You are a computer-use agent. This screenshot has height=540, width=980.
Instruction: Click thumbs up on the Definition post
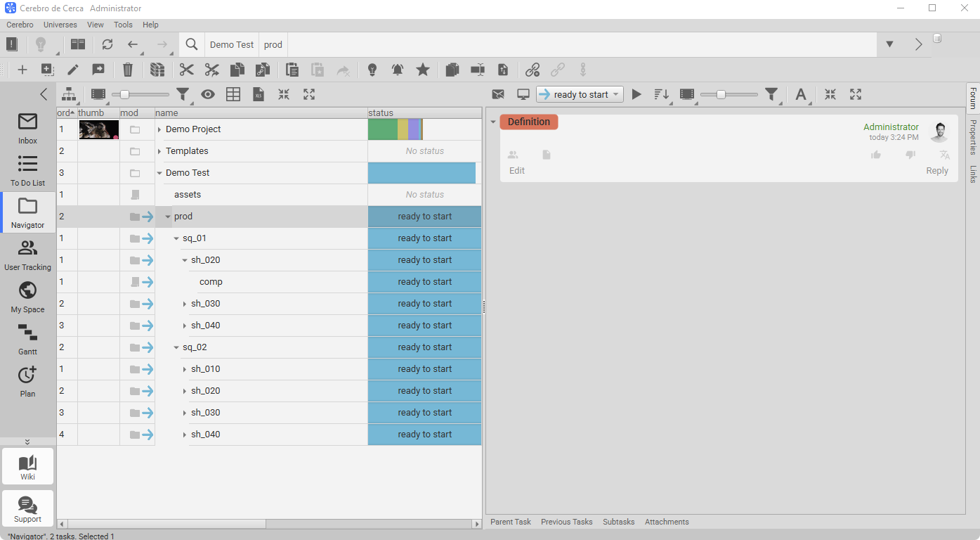876,155
